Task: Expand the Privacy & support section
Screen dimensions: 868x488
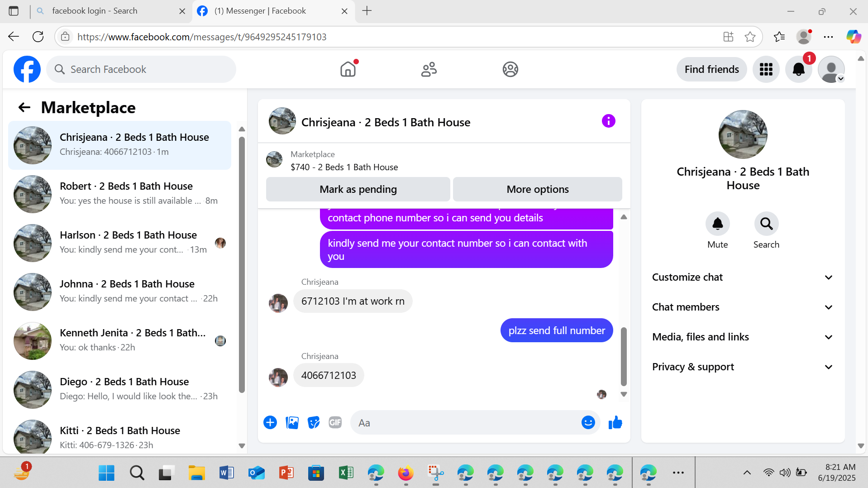Action: coord(743,367)
